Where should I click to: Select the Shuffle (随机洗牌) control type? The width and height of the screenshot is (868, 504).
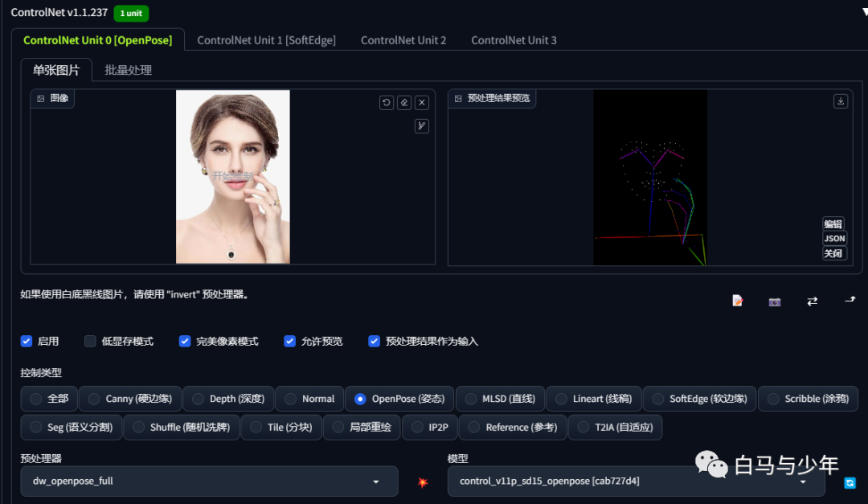pyautogui.click(x=182, y=427)
